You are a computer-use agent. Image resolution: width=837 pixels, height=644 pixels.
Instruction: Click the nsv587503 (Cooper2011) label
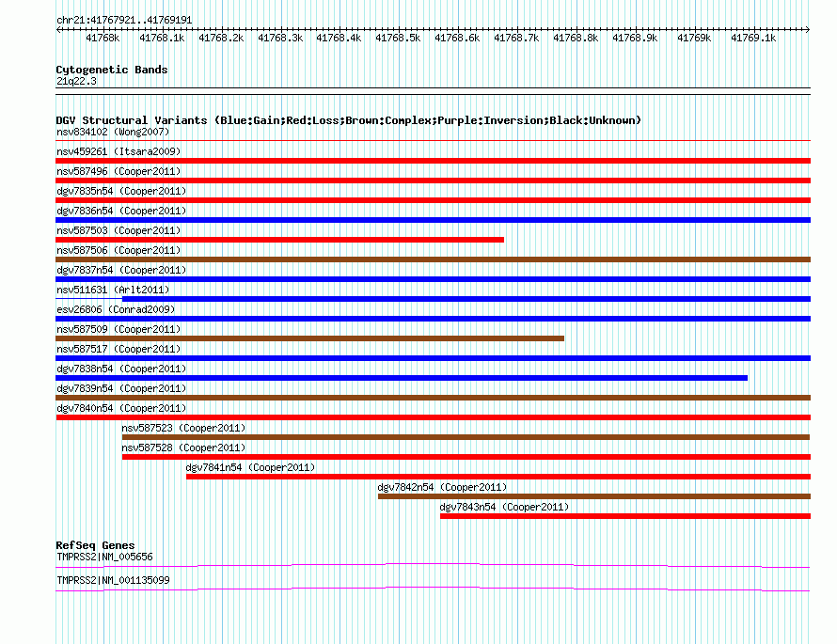point(118,230)
